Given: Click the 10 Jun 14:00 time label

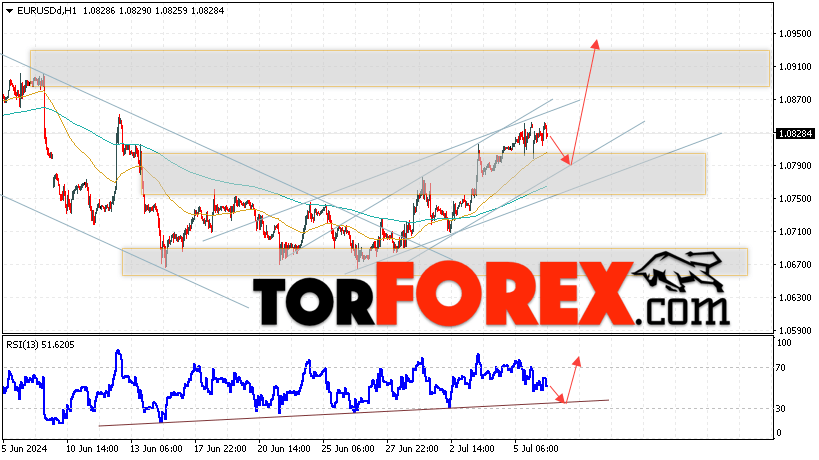Looking at the screenshot, I should 92,449.
